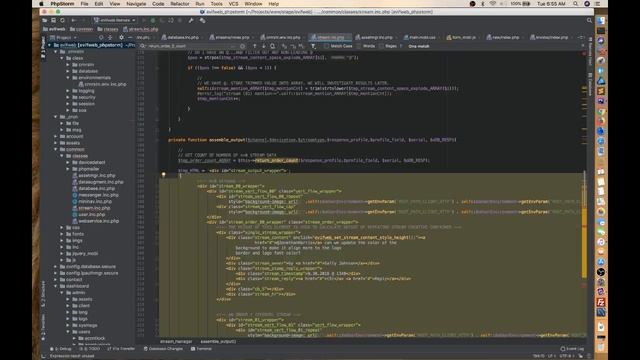The height and width of the screenshot is (360, 640).
Task: Jump to next occurrence with down arrow
Action: click(264, 46)
